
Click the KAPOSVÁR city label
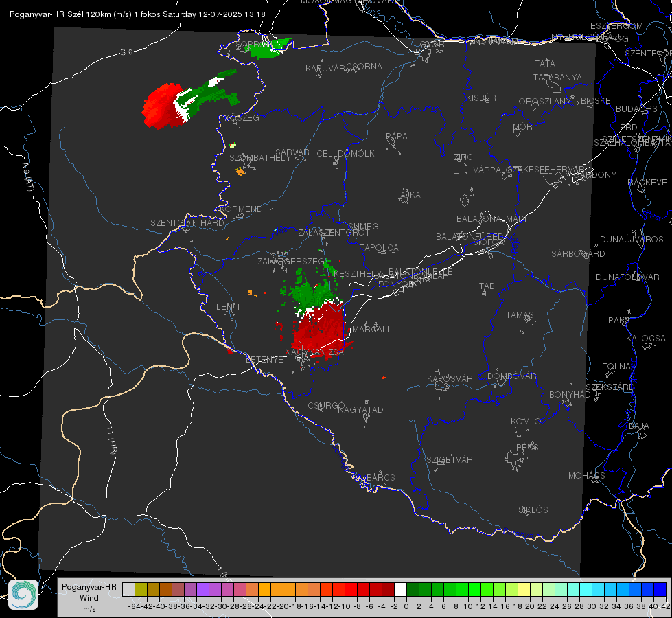tap(450, 378)
